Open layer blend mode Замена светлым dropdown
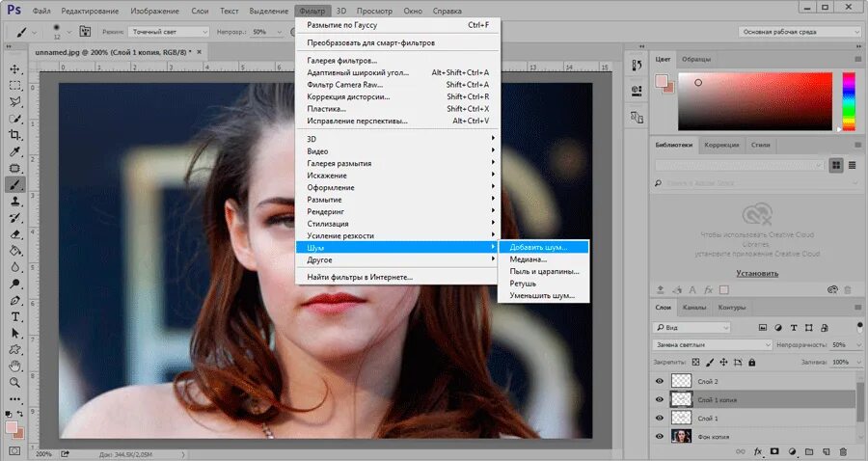The height and width of the screenshot is (461, 868). point(712,344)
